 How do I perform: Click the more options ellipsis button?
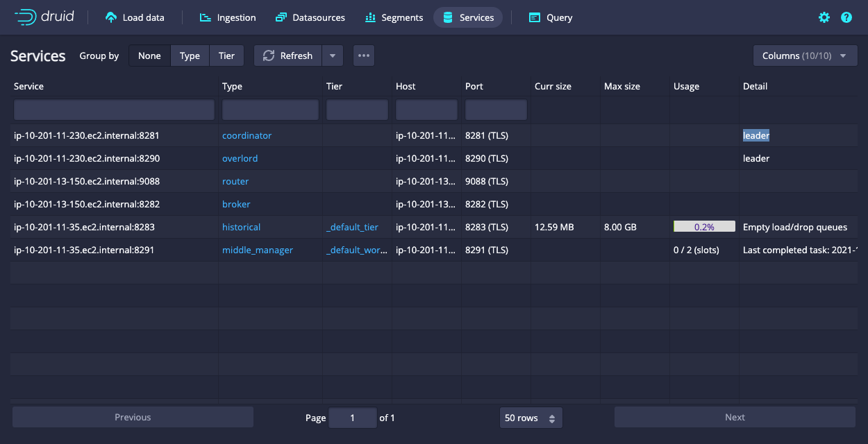(363, 55)
